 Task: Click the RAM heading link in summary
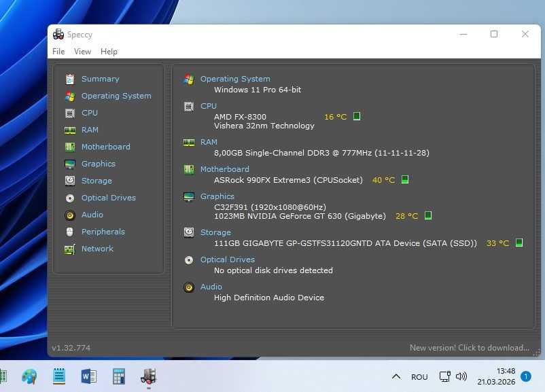point(209,142)
